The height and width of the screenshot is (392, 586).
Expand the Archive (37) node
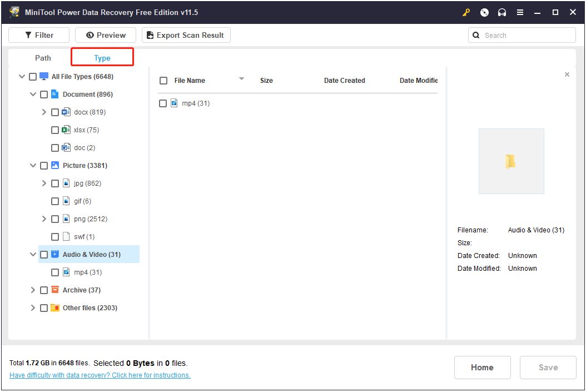[33, 290]
